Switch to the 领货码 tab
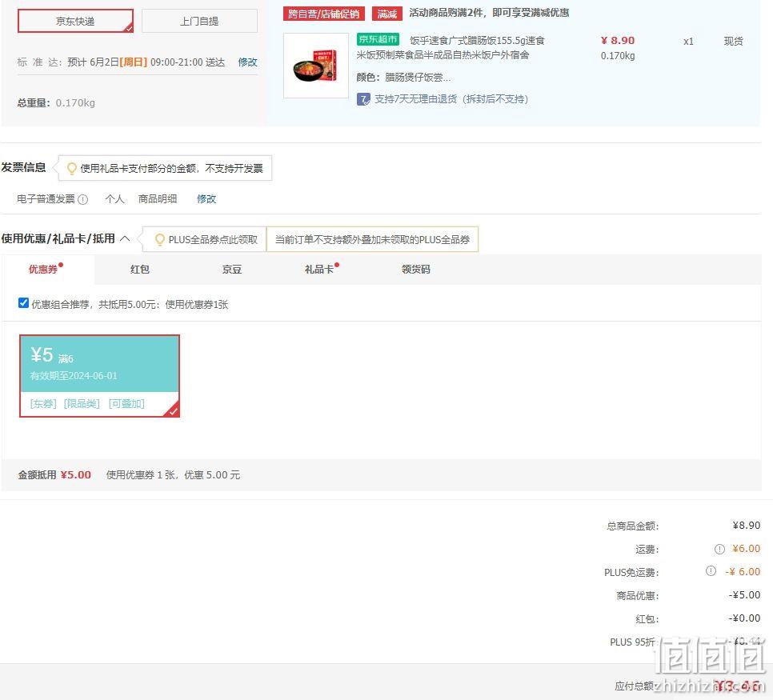773x700 pixels. click(x=416, y=269)
